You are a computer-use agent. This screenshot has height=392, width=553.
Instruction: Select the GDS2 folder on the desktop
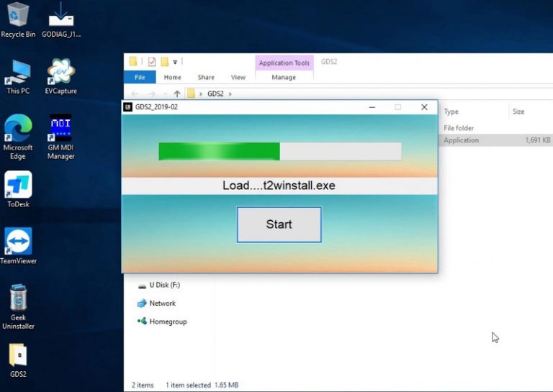18,356
